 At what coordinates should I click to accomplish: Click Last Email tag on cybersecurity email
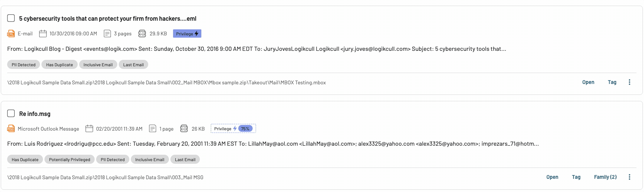[x=133, y=65]
